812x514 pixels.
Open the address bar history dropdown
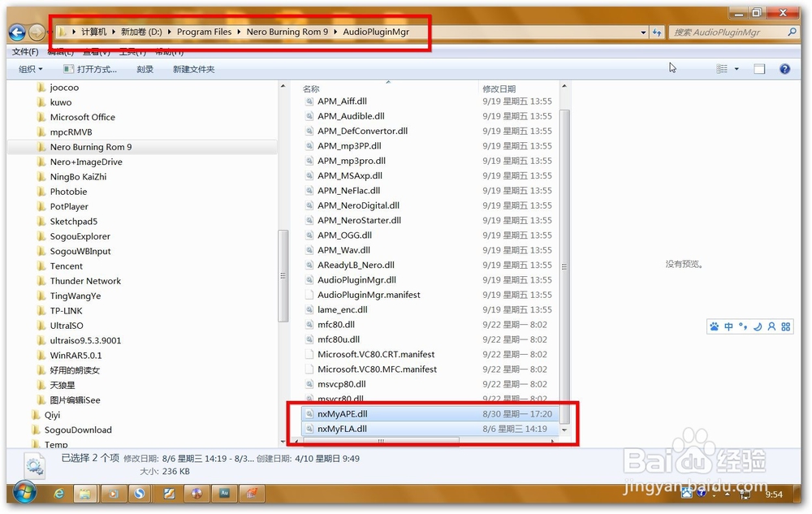(643, 32)
